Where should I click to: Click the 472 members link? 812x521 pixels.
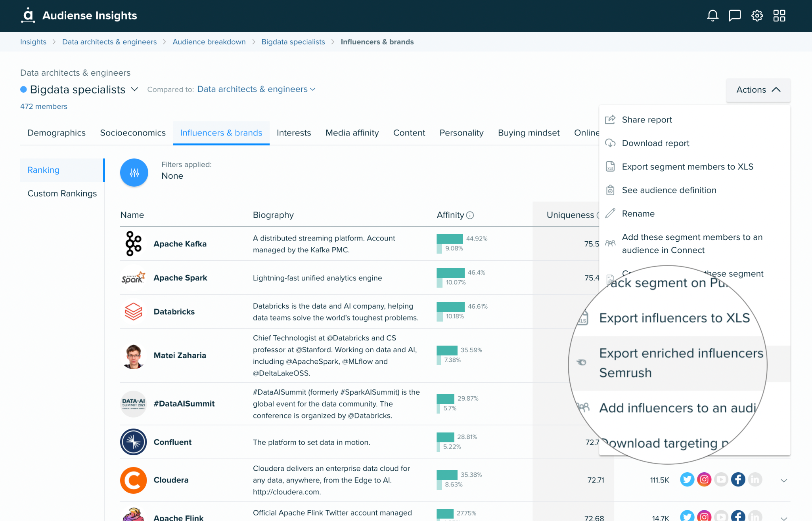(44, 107)
